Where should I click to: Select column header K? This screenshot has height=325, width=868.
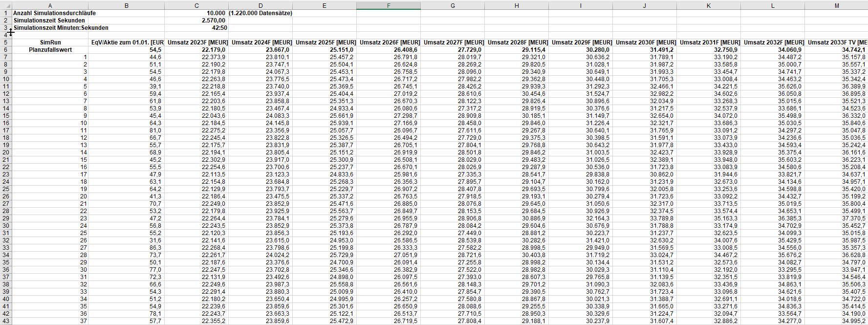(709, 5)
